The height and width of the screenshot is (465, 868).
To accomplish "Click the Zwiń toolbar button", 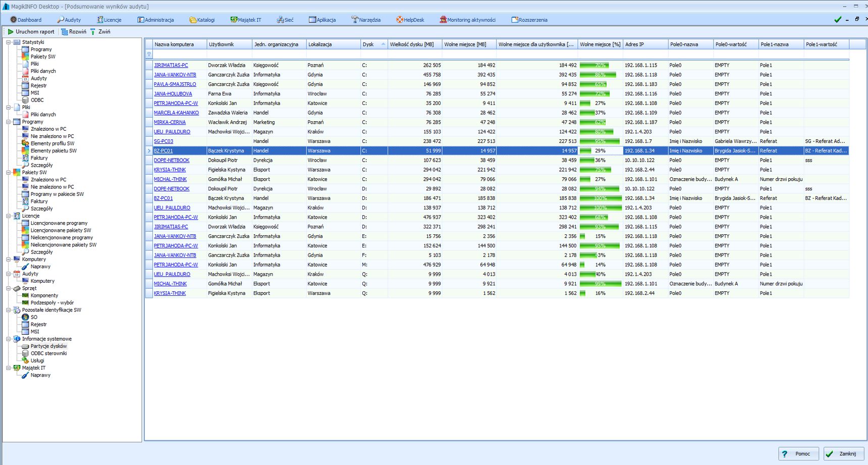I will point(100,31).
